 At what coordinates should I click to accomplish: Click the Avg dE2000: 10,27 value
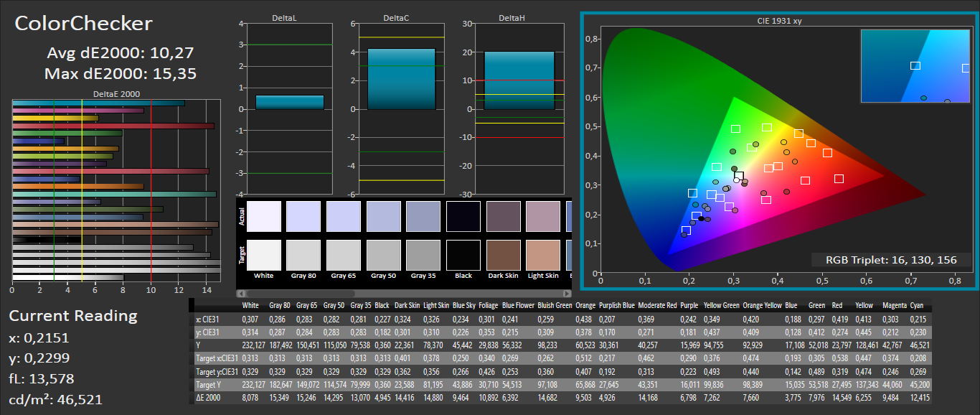point(121,52)
